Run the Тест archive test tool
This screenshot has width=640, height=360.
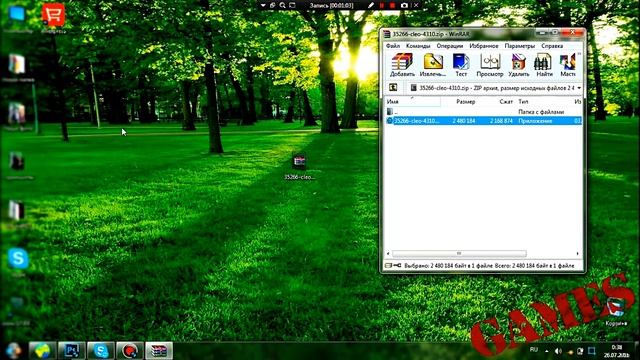point(461,65)
